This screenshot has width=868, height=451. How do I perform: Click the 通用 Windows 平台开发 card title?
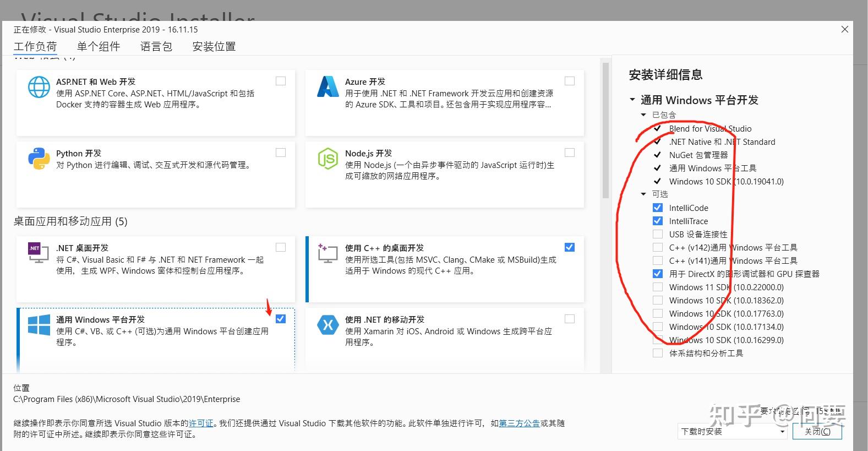[x=100, y=319]
